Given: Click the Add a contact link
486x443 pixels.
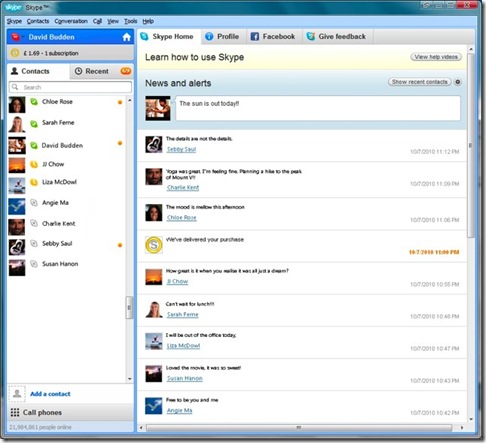Looking at the screenshot, I should (x=50, y=394).
